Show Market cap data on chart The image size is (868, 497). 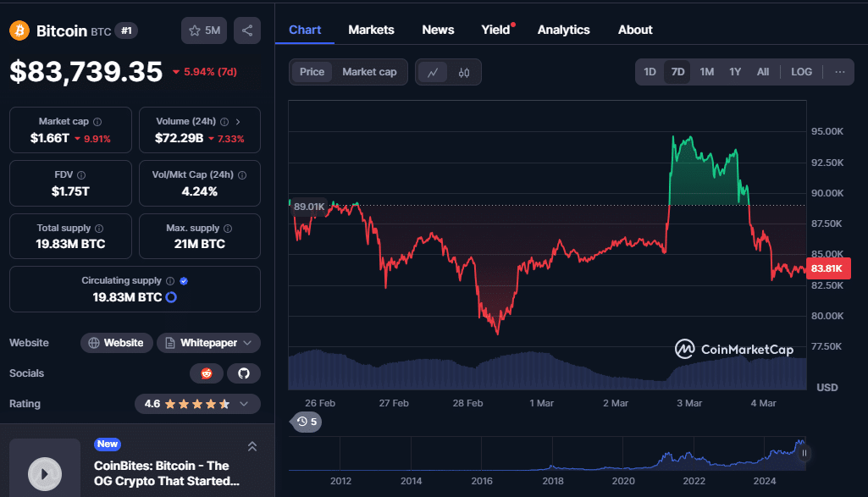pyautogui.click(x=369, y=72)
